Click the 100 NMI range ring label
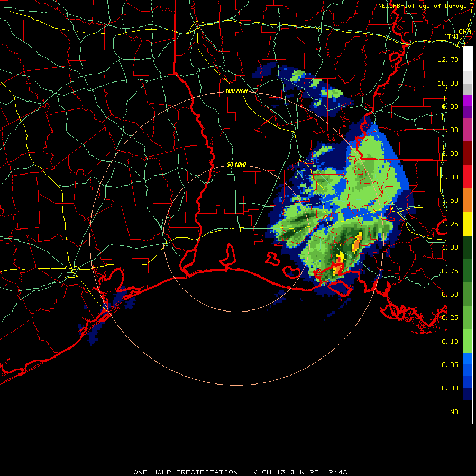476x476 pixels. (x=236, y=91)
